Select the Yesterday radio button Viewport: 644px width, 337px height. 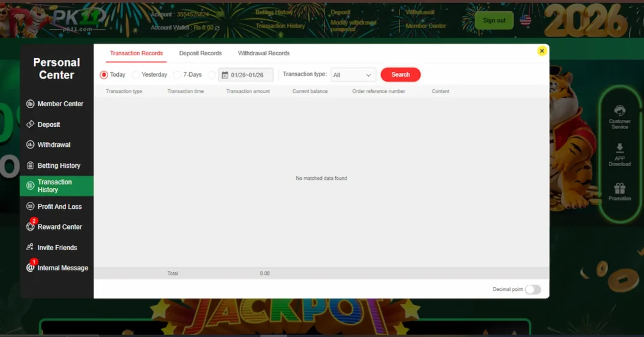coord(136,75)
